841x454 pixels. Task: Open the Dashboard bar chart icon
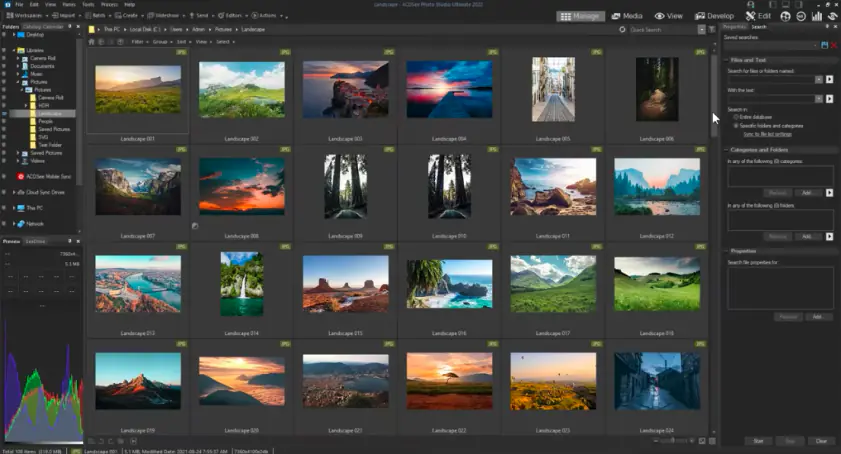817,16
